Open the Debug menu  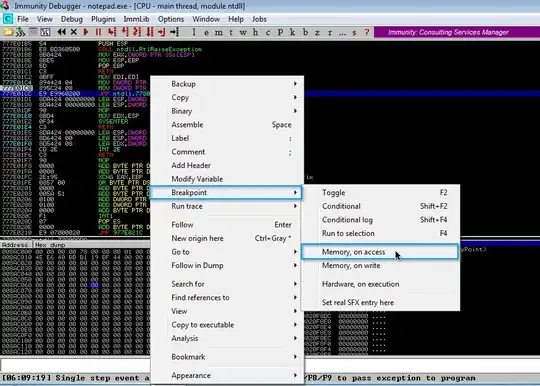(72, 19)
